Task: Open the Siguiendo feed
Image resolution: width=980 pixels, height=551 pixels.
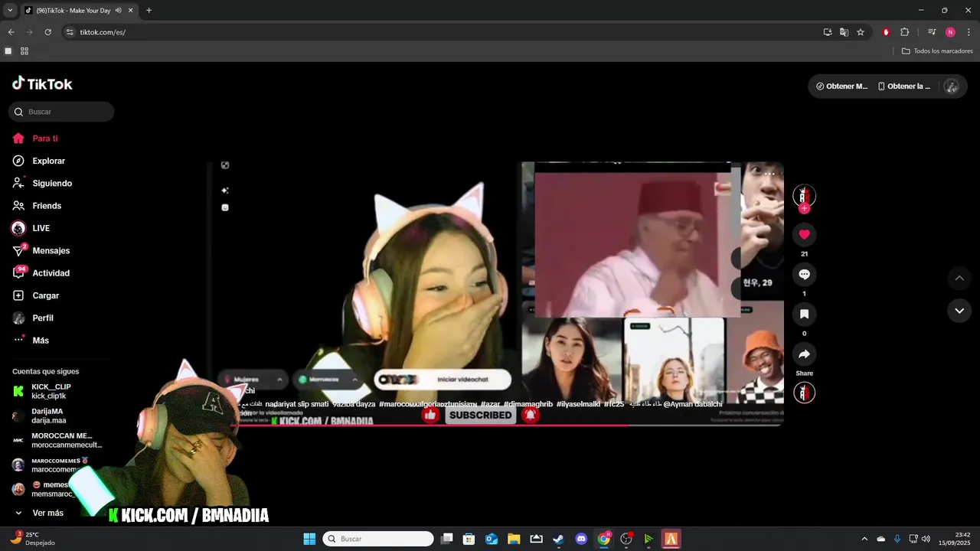Action: 52,184
